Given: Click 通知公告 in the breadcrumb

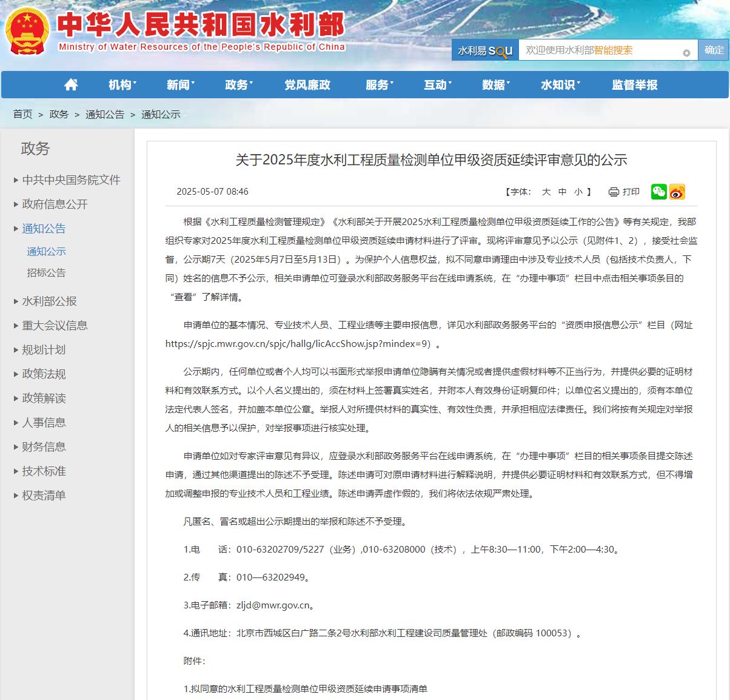Looking at the screenshot, I should pos(105,114).
